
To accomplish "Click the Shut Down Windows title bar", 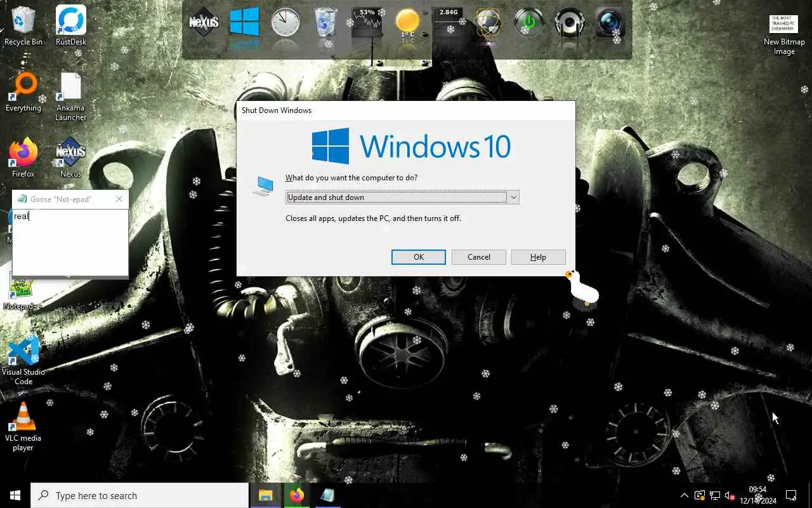I will (x=406, y=110).
